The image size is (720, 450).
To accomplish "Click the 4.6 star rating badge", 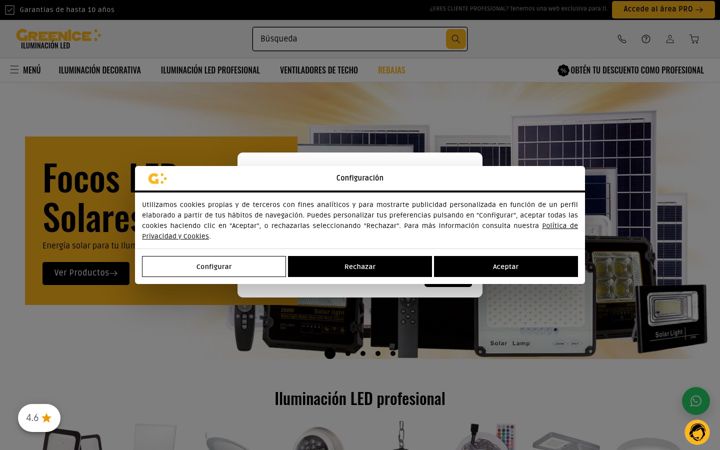I will (39, 418).
